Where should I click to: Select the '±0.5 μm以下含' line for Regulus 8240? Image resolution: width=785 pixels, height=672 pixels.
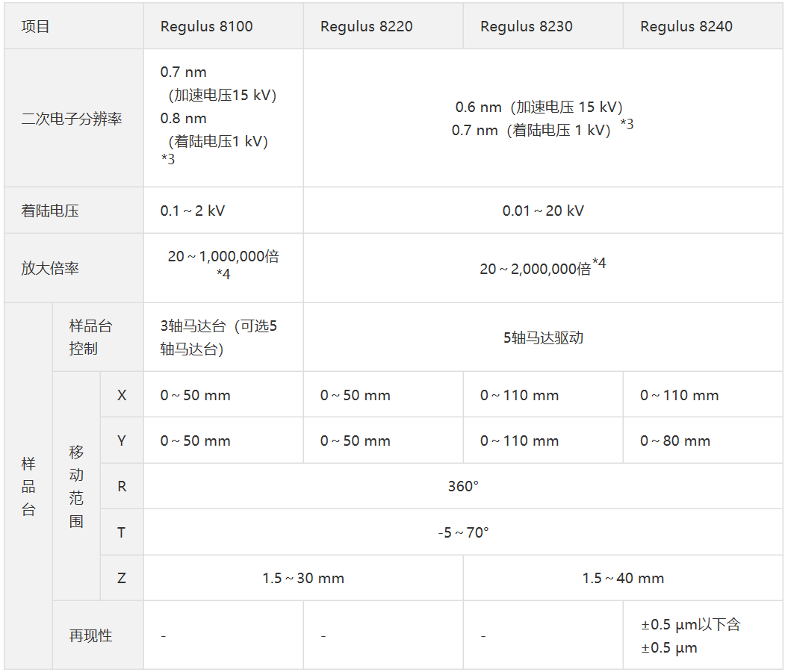(x=690, y=624)
